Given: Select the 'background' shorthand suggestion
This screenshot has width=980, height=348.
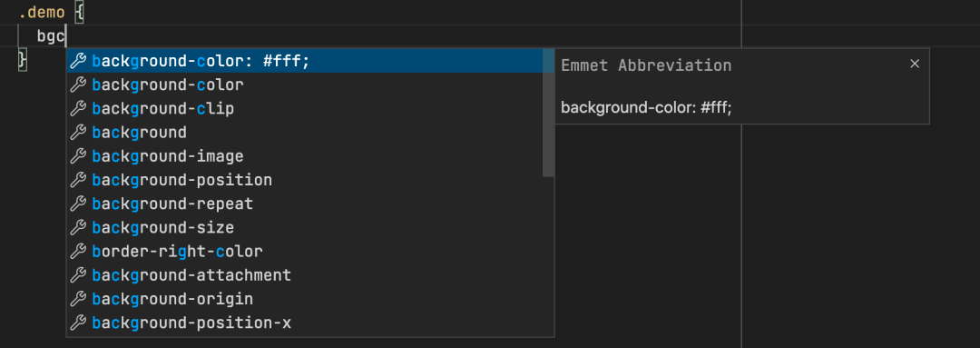Looking at the screenshot, I should click(x=305, y=132).
